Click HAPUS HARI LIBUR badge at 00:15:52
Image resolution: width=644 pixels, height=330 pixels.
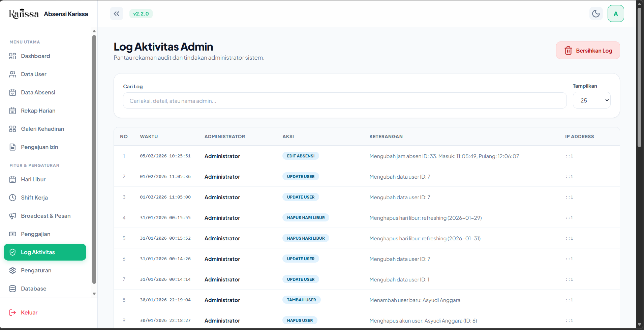click(306, 238)
